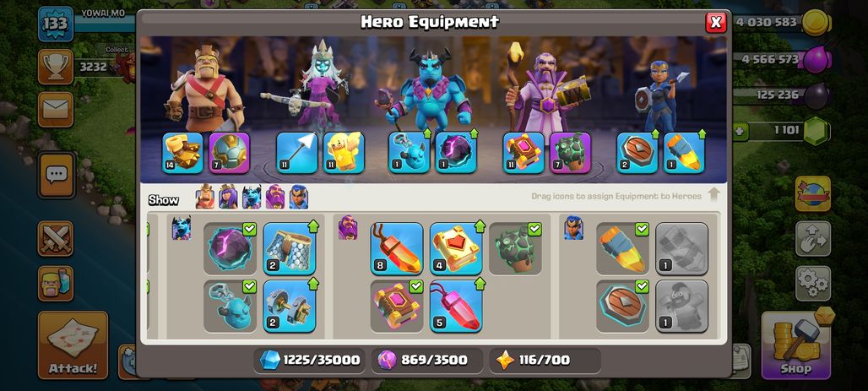Open the trophy leaderboard icon
Image resolution: width=868 pixels, height=391 pixels.
[x=56, y=67]
